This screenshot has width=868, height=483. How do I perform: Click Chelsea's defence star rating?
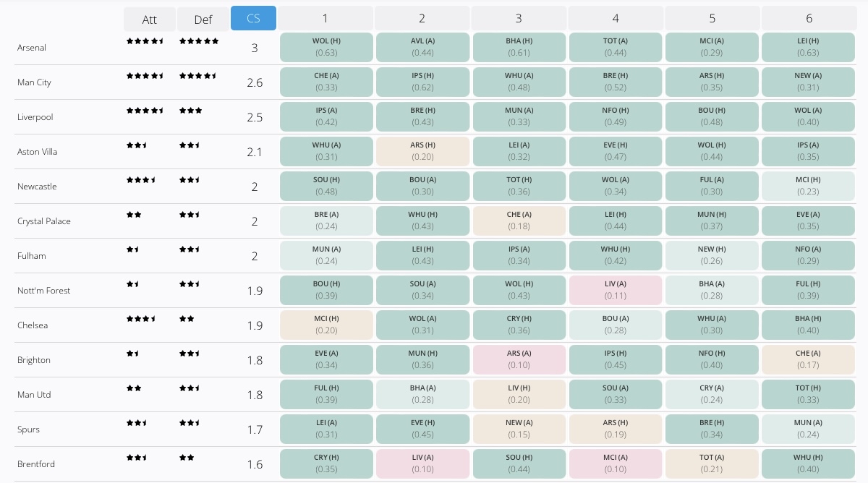coord(187,319)
